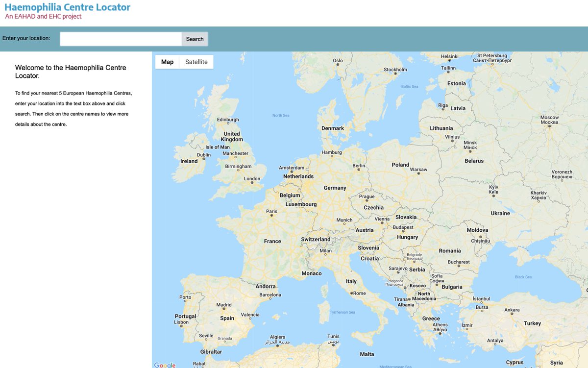The height and width of the screenshot is (368, 588).
Task: Click the Moscow city label
Action: pyautogui.click(x=549, y=120)
